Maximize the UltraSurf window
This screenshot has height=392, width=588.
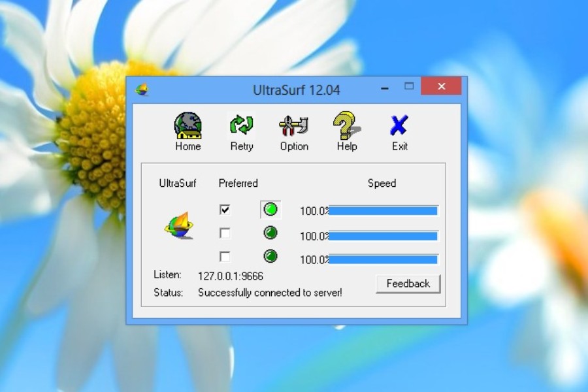[x=409, y=86]
